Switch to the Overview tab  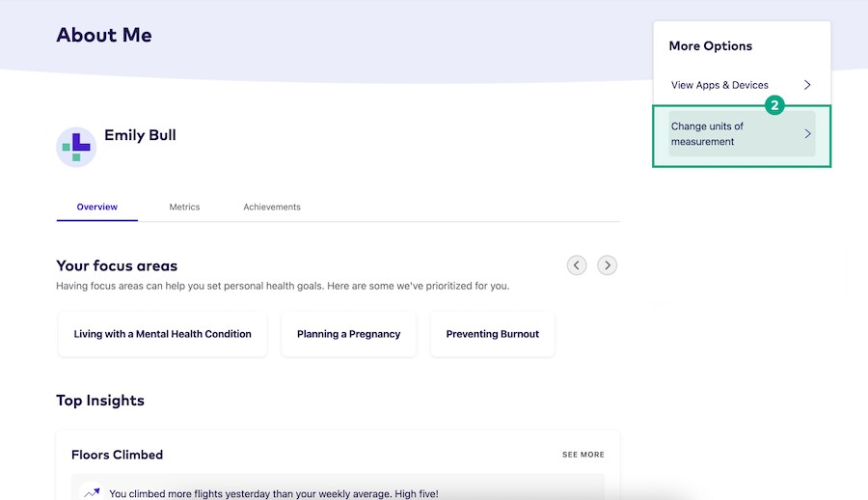[97, 207]
